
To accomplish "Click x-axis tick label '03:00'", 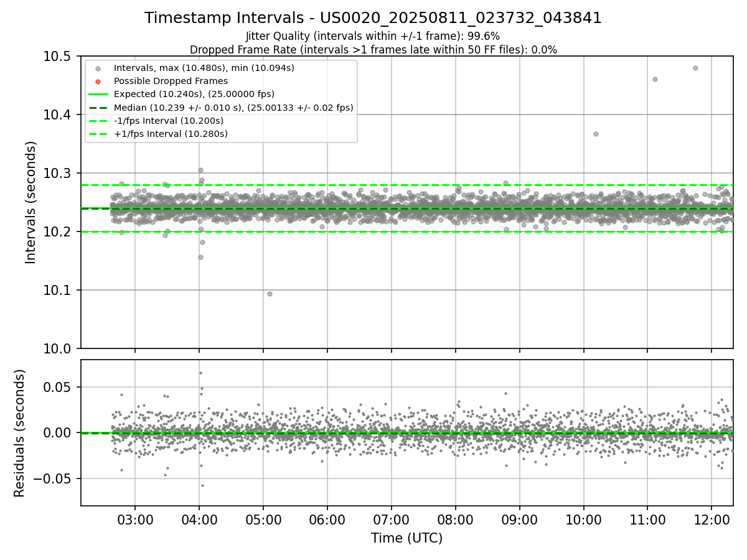I will tap(135, 519).
